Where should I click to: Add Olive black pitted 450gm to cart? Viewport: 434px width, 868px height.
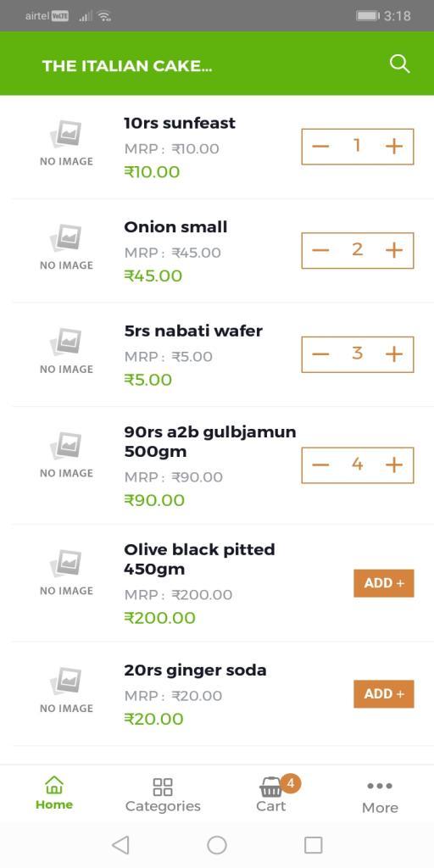point(384,583)
